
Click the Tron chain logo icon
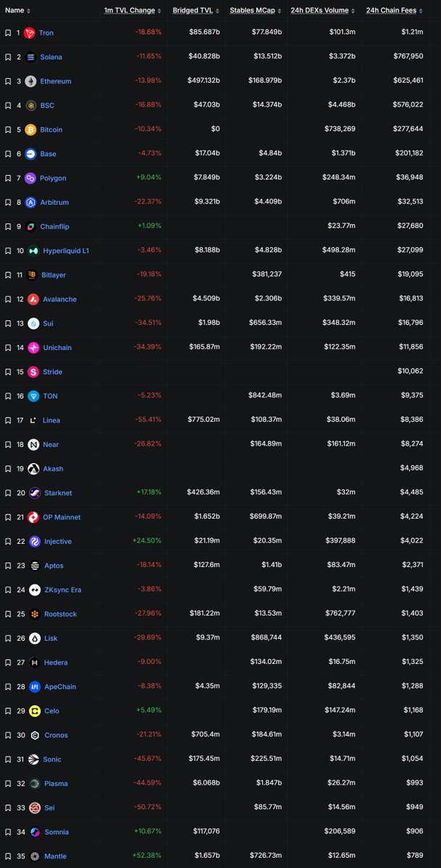pyautogui.click(x=30, y=33)
